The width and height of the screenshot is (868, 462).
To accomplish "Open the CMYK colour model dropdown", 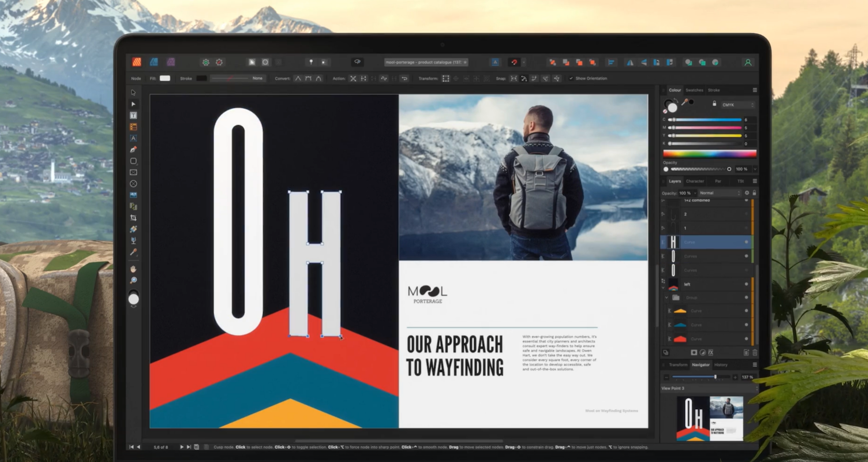I will point(738,105).
